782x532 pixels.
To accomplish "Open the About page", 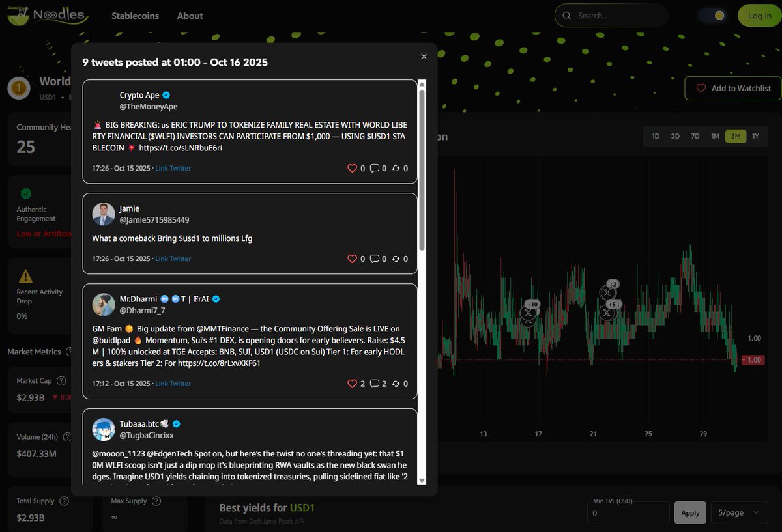I will point(190,16).
